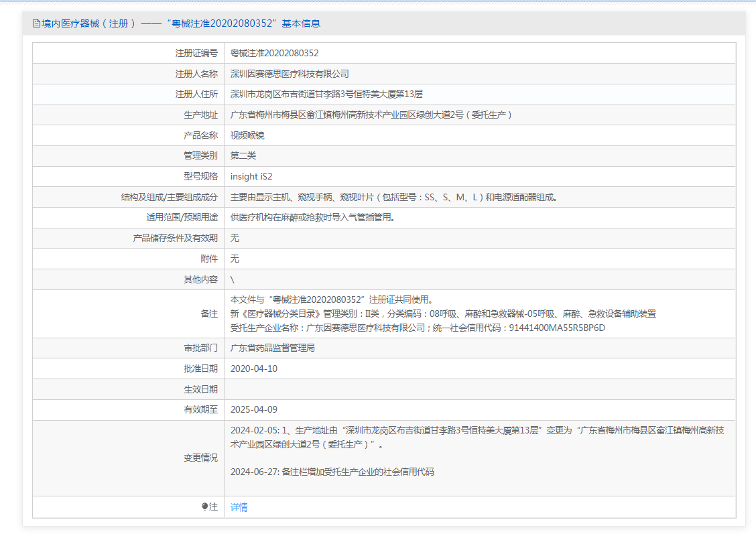Click approval department 广东省药品监督管理局
This screenshot has height=544, width=756.
(x=273, y=348)
